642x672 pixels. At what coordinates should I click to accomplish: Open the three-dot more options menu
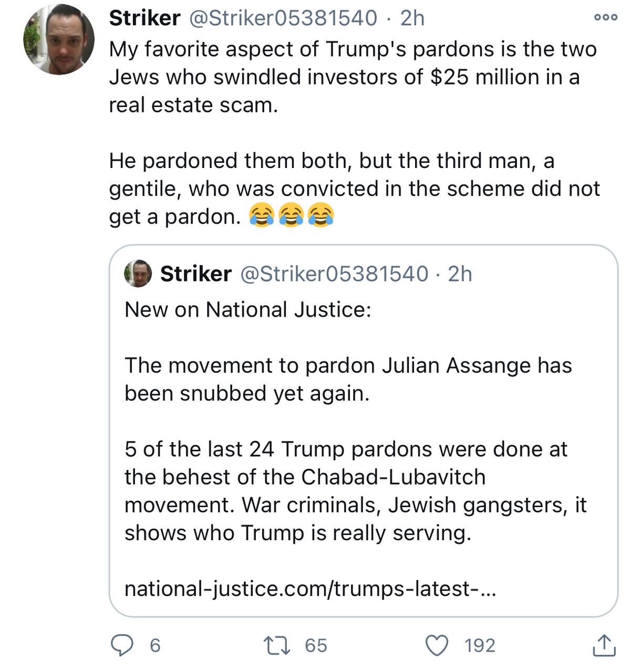click(x=605, y=17)
